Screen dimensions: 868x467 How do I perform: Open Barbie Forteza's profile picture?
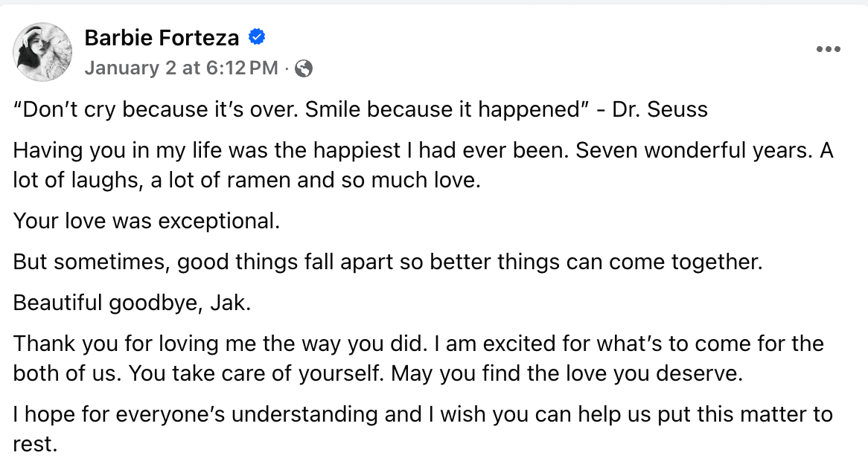click(x=42, y=51)
